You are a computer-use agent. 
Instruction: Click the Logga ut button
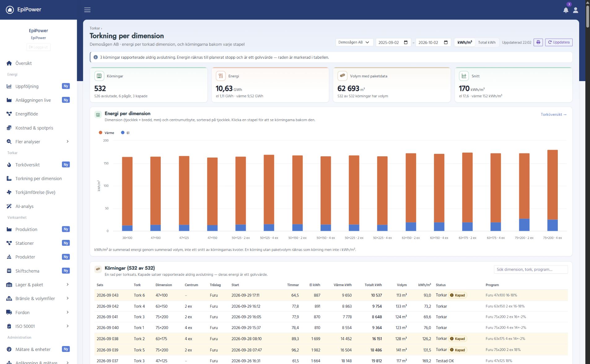click(38, 47)
